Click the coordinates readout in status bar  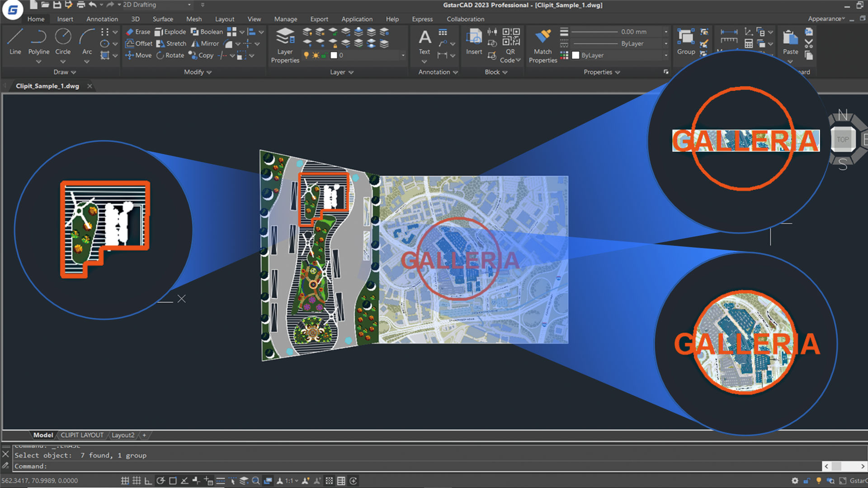point(40,481)
